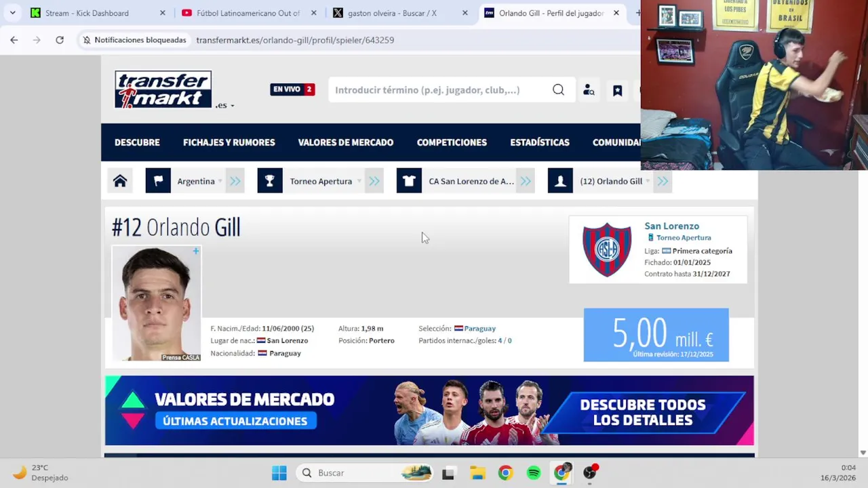This screenshot has width=868, height=488.
Task: Open Spotify from the taskbar
Action: [x=534, y=473]
